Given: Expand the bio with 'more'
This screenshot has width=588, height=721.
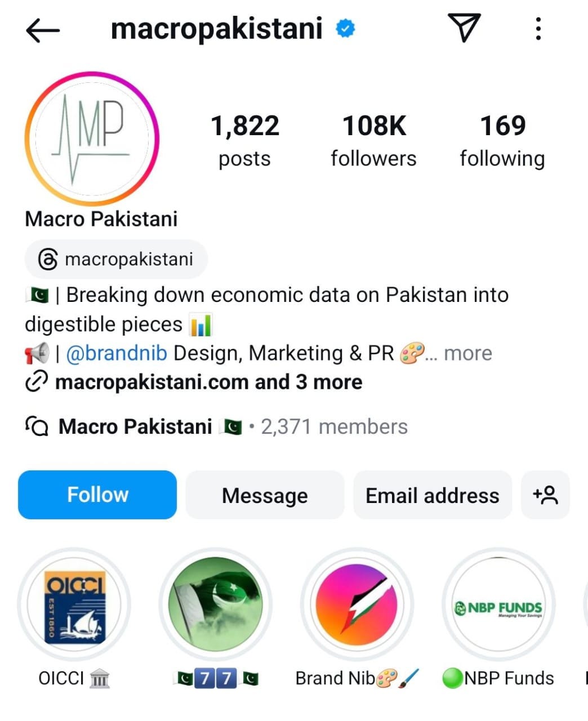Looking at the screenshot, I should 467,353.
